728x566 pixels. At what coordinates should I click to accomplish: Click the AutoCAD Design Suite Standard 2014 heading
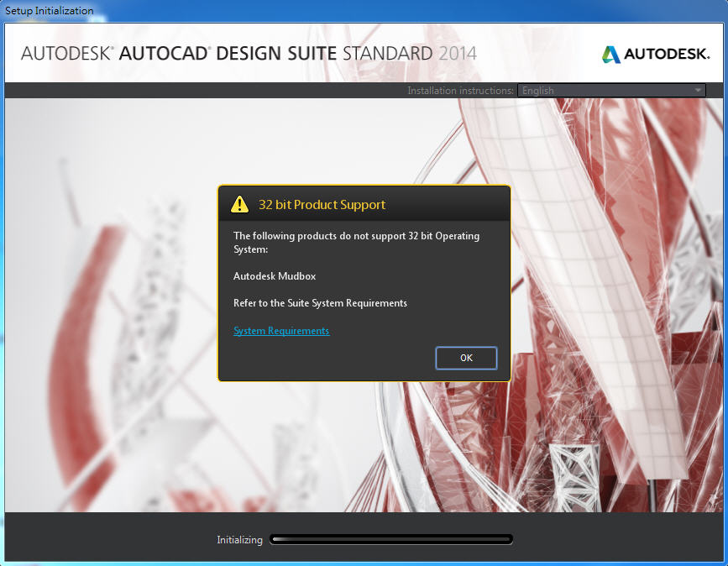249,54
